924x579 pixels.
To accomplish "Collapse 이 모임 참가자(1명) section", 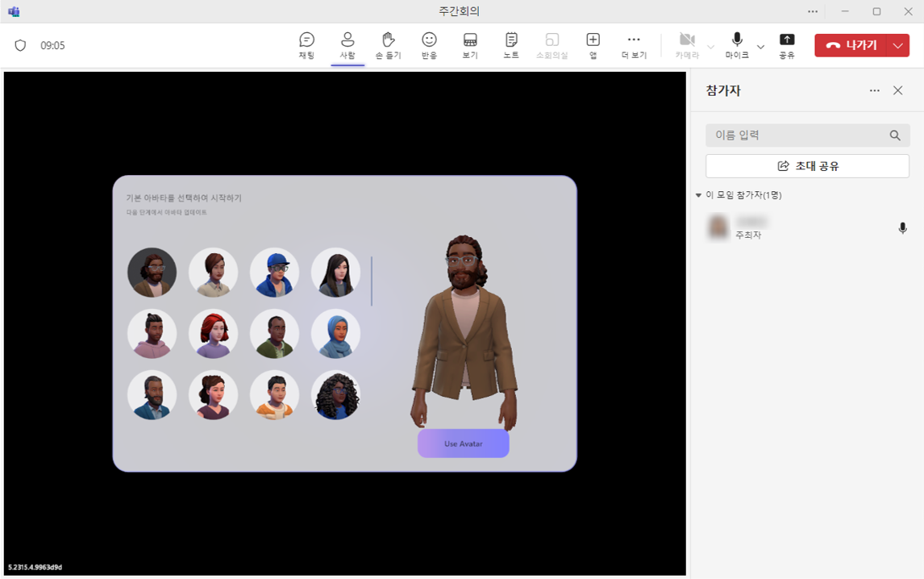I will point(698,194).
